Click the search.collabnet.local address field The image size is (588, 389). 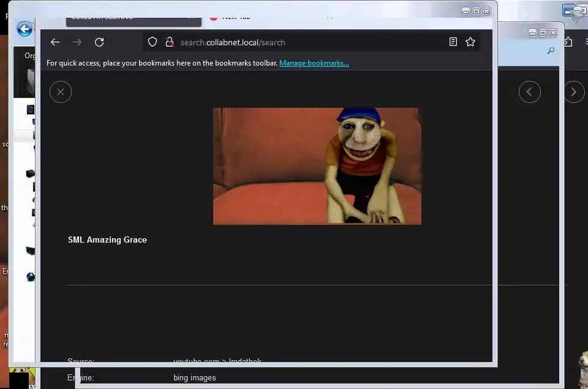point(311,42)
